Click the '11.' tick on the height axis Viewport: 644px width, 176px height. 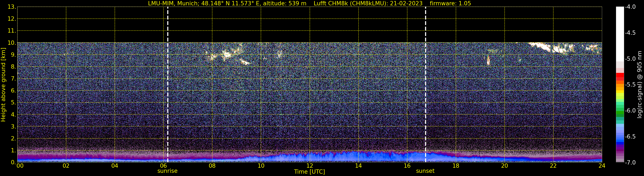point(12,31)
